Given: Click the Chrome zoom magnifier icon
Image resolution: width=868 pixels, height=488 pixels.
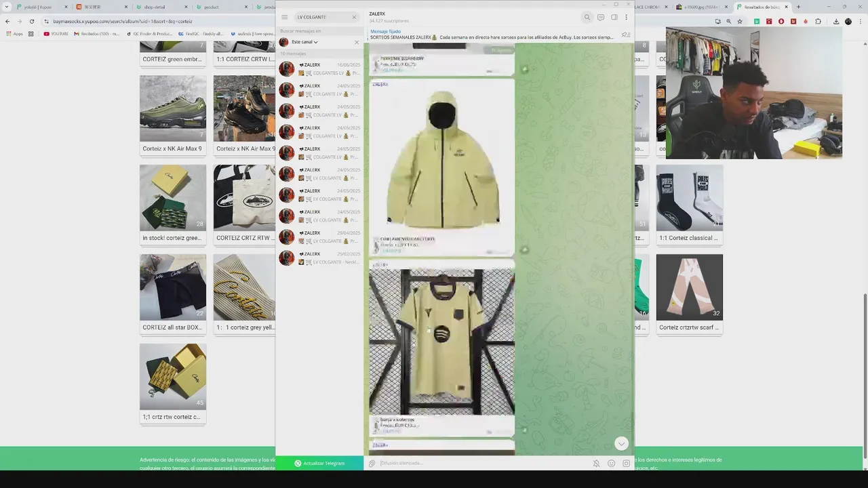Looking at the screenshot, I should (x=729, y=21).
